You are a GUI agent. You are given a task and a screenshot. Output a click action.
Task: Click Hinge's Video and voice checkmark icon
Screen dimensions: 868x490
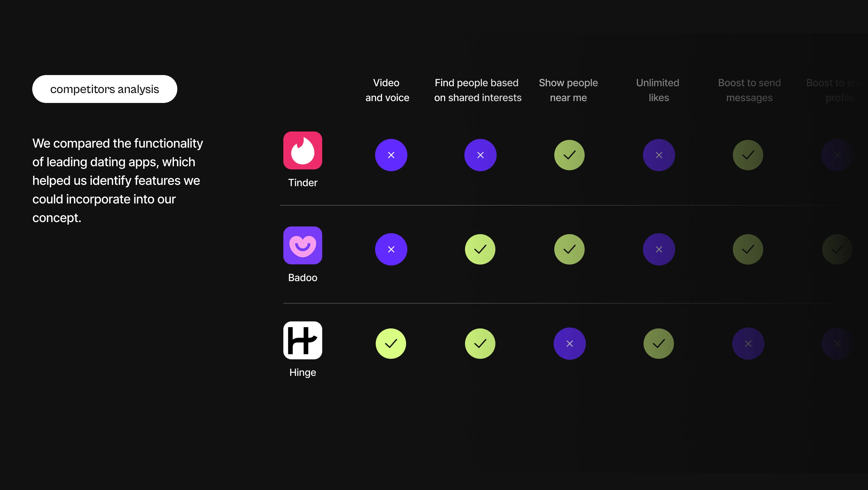pyautogui.click(x=391, y=343)
